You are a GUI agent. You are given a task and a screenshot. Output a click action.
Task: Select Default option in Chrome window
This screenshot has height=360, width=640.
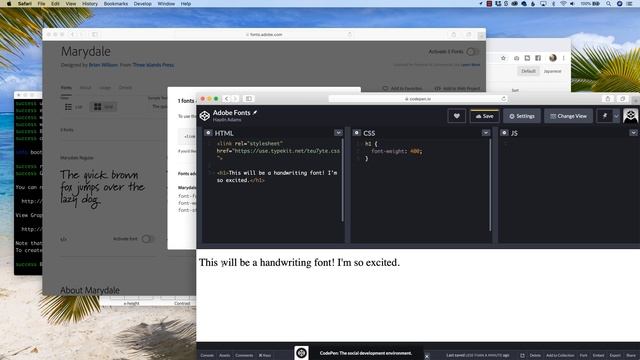528,71
